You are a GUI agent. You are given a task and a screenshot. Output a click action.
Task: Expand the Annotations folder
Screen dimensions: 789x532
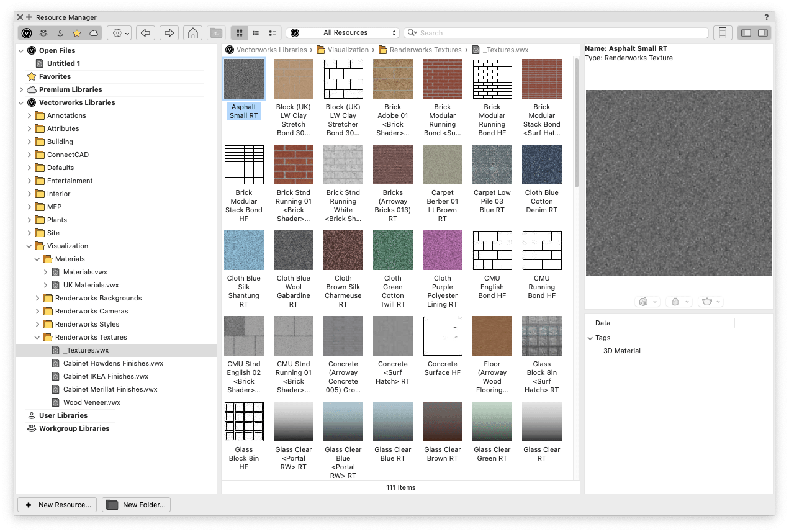point(29,115)
